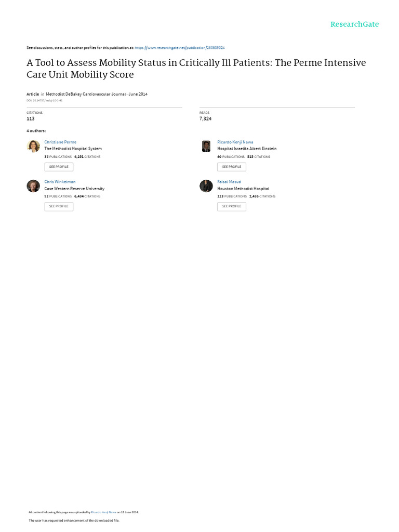Open the researchgate.net publication URL
This screenshot has height=532, width=399.
click(x=179, y=48)
